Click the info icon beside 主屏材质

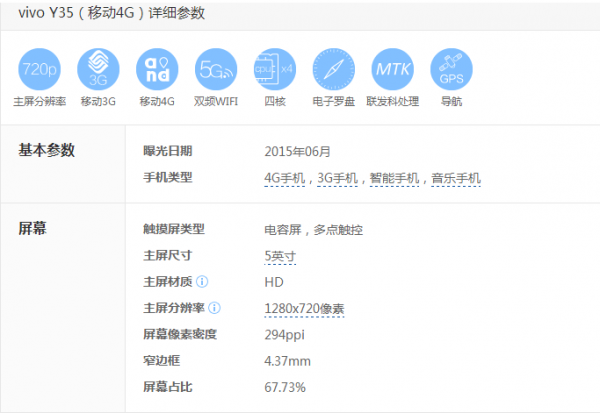(x=202, y=282)
